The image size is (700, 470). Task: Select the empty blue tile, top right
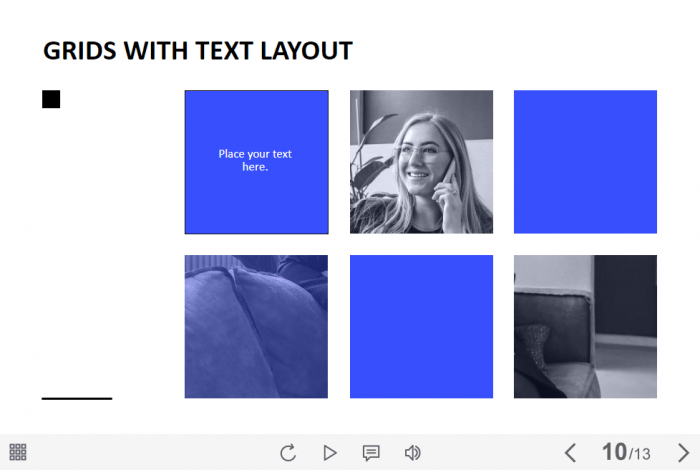tap(585, 161)
